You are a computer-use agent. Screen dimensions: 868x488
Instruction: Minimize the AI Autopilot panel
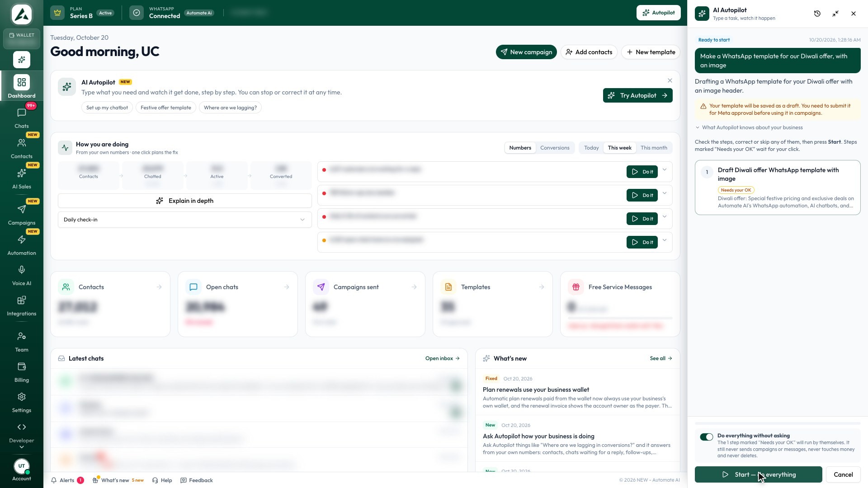coord(835,14)
